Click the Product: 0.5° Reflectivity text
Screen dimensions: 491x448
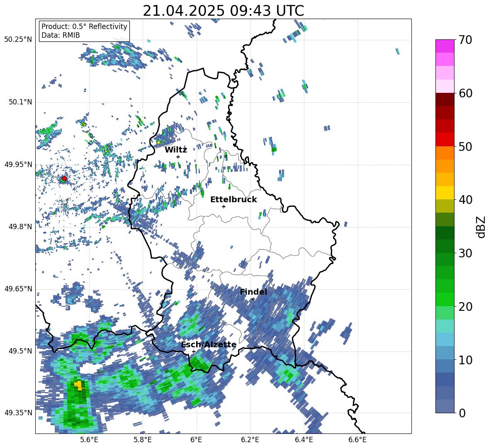(84, 26)
